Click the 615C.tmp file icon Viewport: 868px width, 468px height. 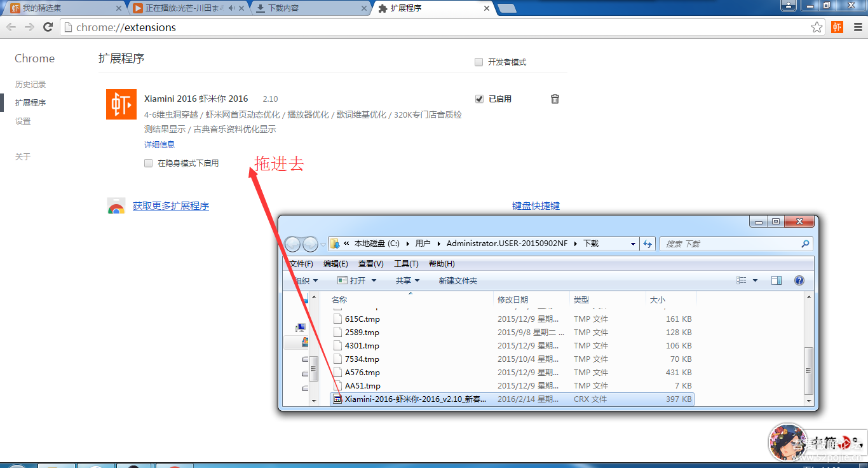[x=337, y=319]
